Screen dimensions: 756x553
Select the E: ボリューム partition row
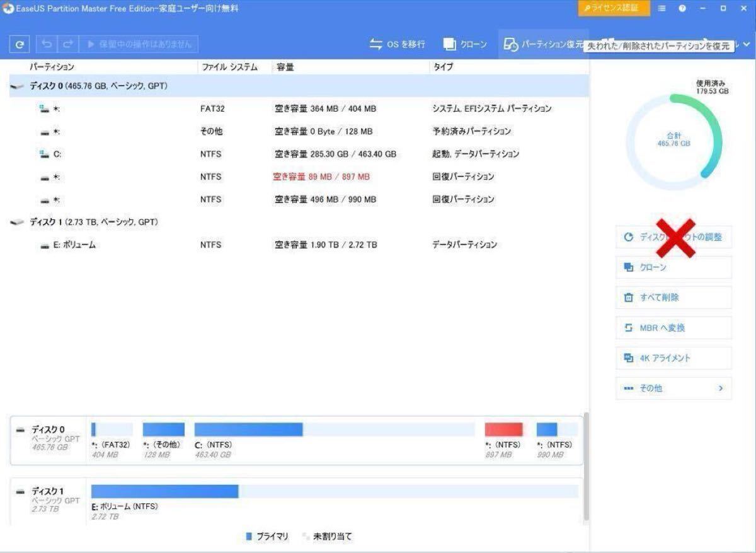[x=299, y=245]
